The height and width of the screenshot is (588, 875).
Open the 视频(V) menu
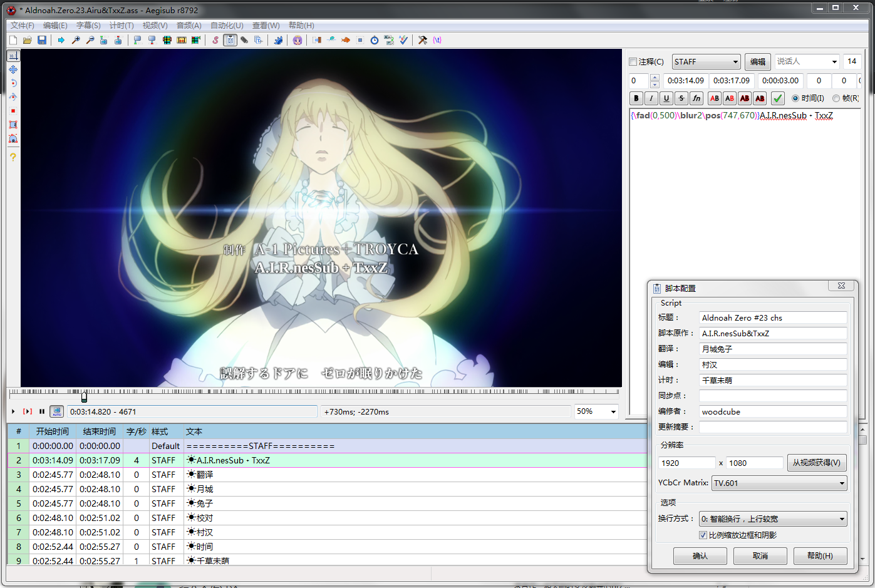155,25
